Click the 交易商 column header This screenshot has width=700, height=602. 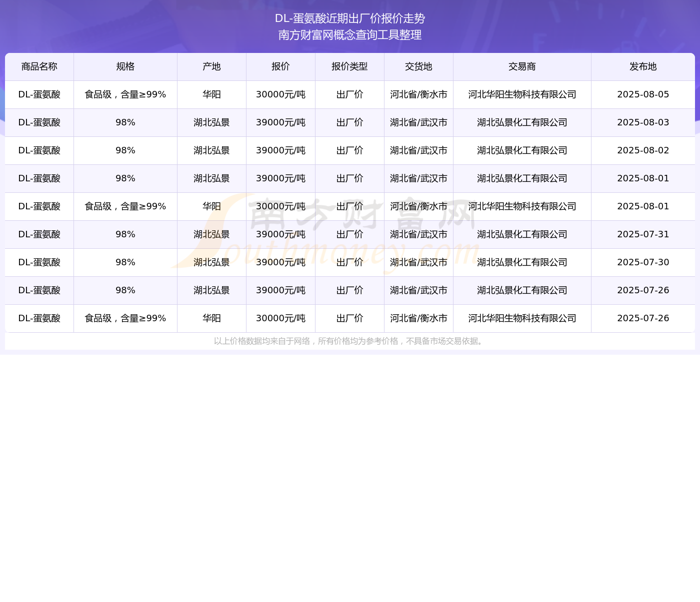[522, 66]
